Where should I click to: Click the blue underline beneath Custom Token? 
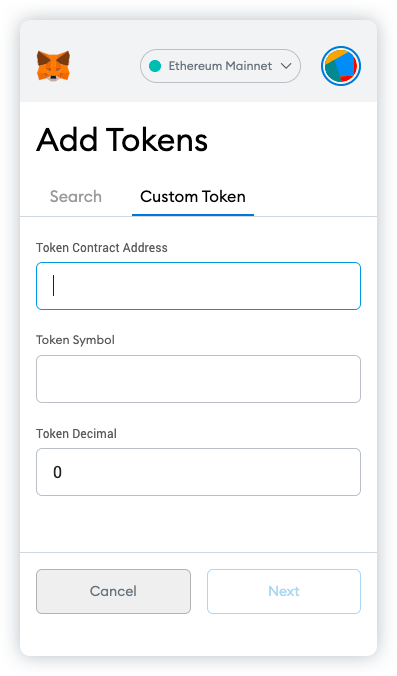coord(193,214)
